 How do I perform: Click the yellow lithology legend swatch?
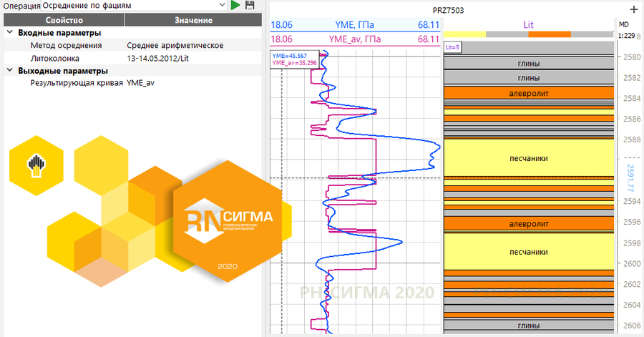pyautogui.click(x=465, y=34)
